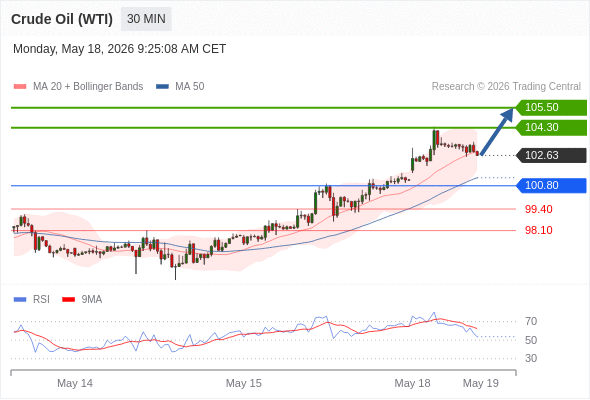Click the RSI 70 overbought level label
Image resolution: width=590 pixels, height=400 pixels.
pos(531,321)
